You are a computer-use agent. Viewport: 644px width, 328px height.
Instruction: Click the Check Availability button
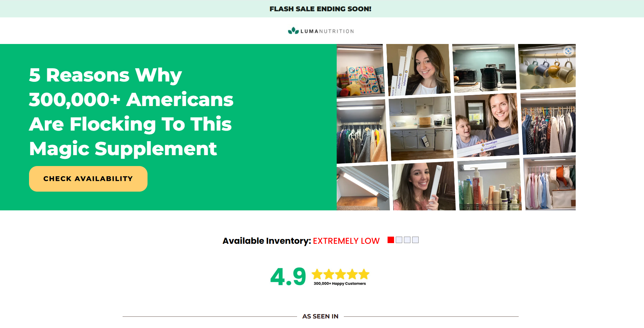point(88,179)
